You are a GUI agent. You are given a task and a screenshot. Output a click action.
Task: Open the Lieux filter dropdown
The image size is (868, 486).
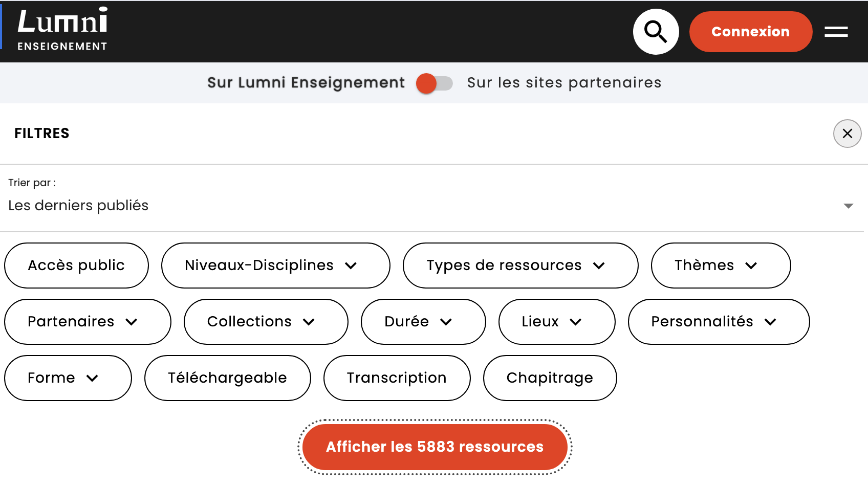tap(556, 322)
